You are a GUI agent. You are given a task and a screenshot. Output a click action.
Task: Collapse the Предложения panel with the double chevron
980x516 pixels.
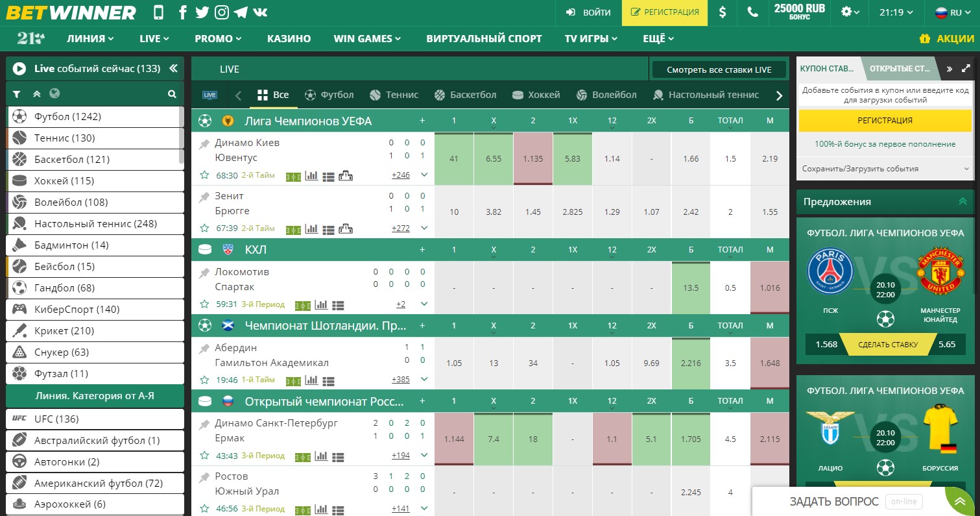(x=962, y=202)
